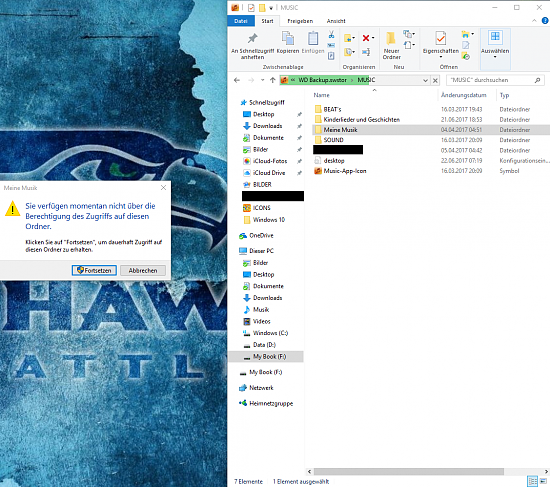Click the edit icon in Öffnen group

[x=465, y=45]
